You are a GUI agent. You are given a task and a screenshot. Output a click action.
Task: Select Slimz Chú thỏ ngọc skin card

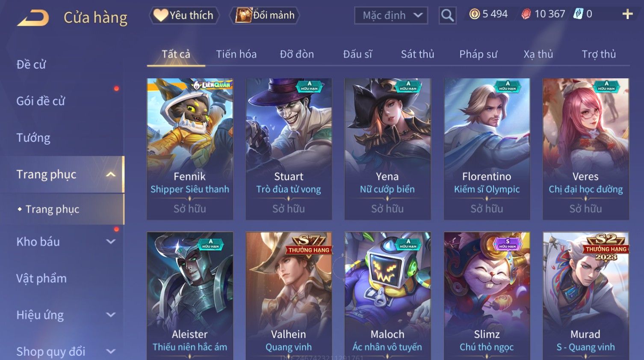487,295
